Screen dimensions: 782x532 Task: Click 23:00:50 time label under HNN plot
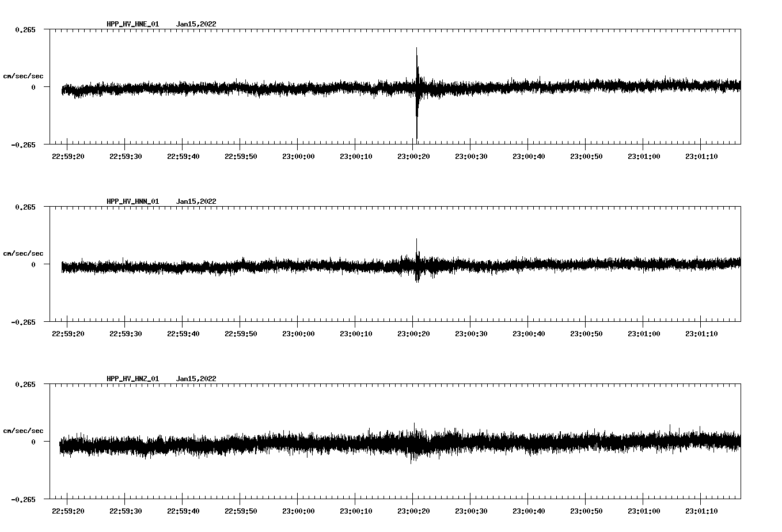(x=586, y=334)
